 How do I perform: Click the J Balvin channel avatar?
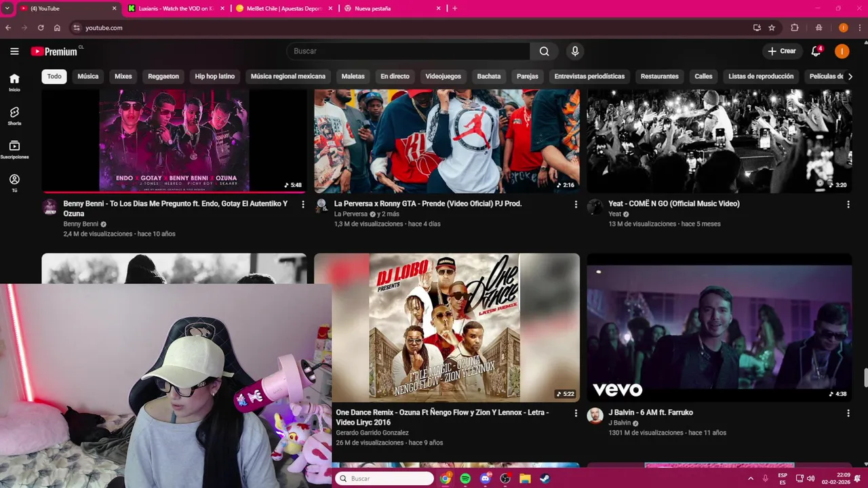[595, 415]
